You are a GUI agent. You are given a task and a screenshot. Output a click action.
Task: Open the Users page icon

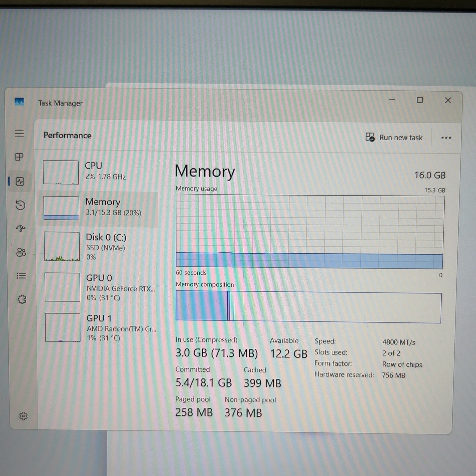pyautogui.click(x=21, y=252)
